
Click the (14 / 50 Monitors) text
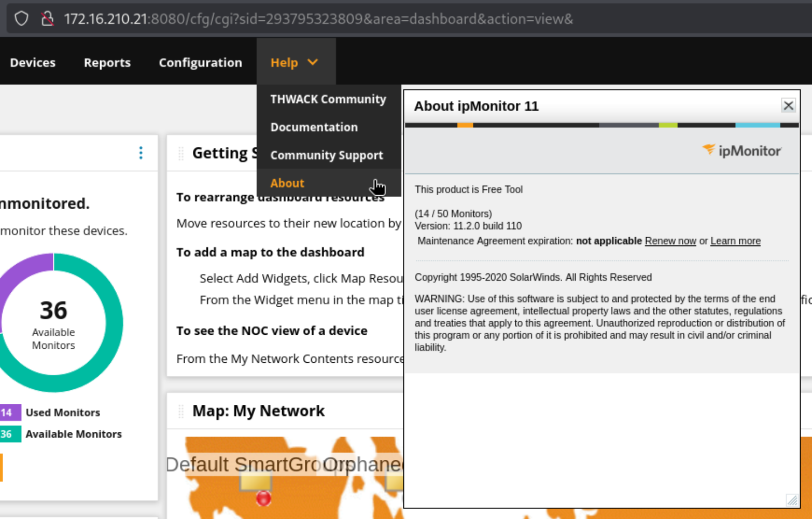[453, 214]
